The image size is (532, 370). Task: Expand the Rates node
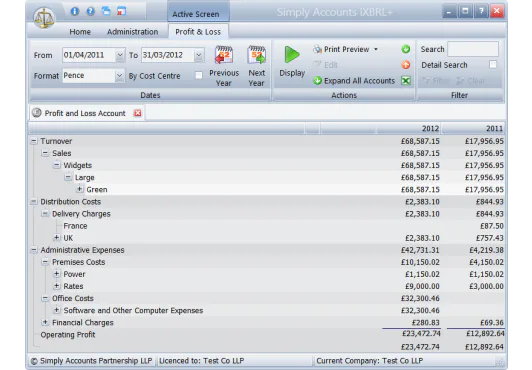pos(57,286)
